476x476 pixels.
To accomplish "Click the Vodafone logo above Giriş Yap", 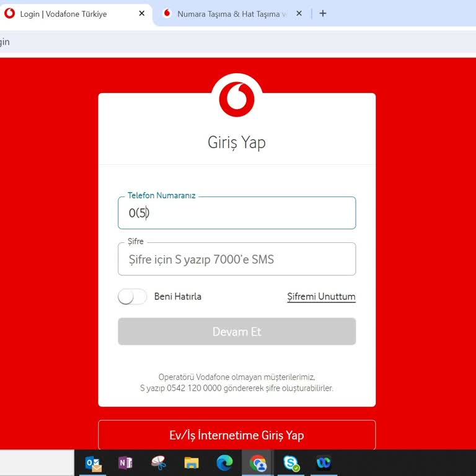I will (237, 99).
